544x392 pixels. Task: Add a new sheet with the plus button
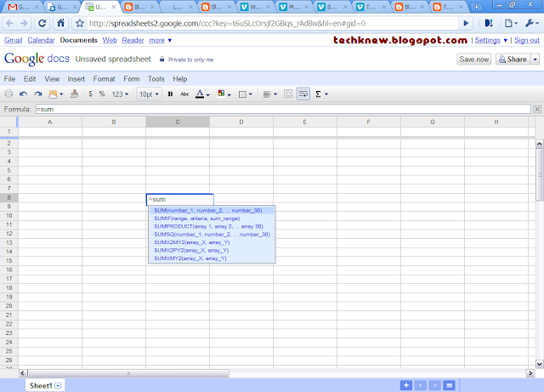tap(406, 385)
